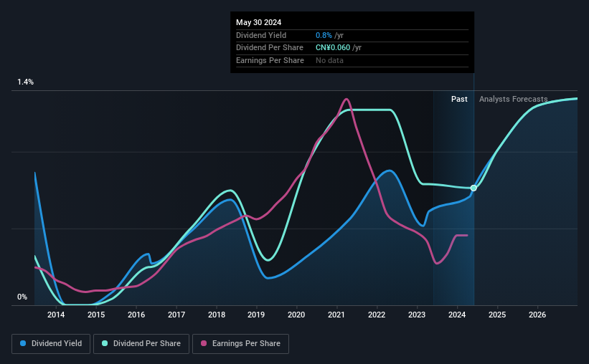
Task: Click the 0% y-axis label
Action: pos(22,297)
